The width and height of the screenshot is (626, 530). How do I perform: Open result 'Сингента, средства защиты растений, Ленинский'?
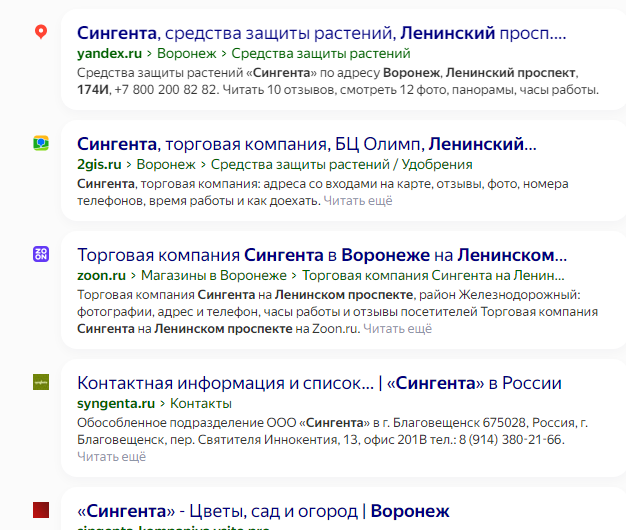[321, 33]
